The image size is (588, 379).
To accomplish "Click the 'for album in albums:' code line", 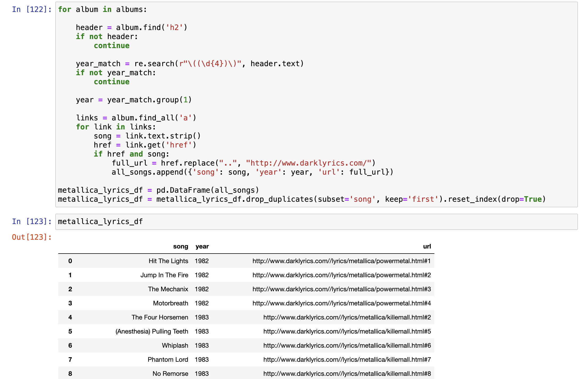I will pyautogui.click(x=102, y=10).
